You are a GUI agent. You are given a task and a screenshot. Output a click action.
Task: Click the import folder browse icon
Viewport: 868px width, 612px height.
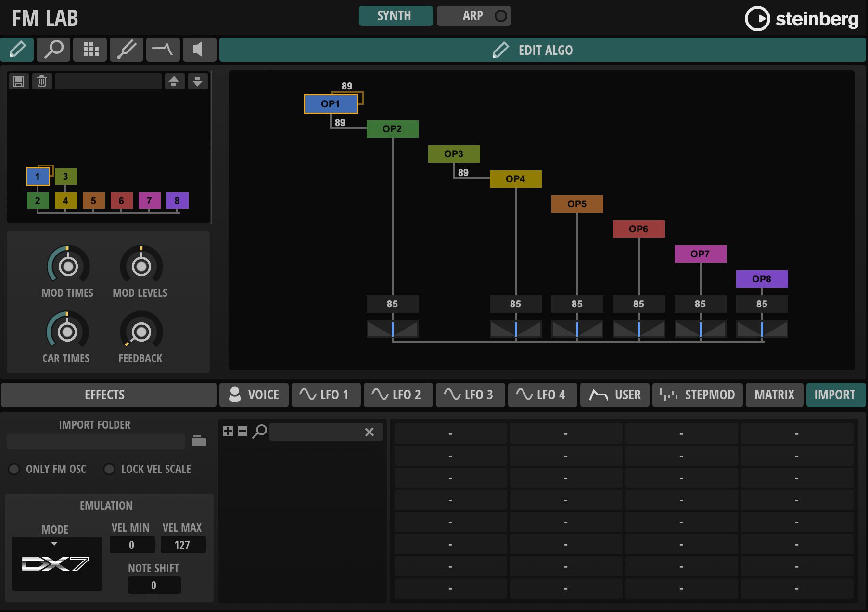pyautogui.click(x=199, y=441)
